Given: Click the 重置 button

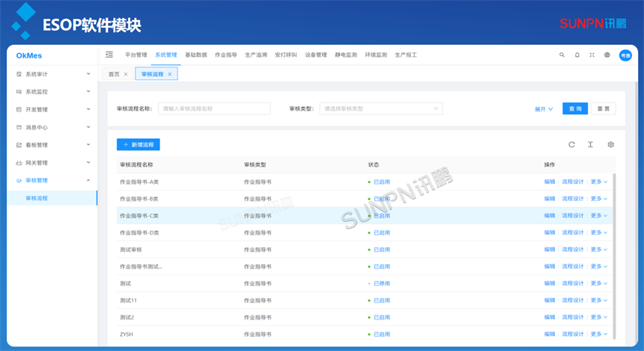Looking at the screenshot, I should coord(604,109).
